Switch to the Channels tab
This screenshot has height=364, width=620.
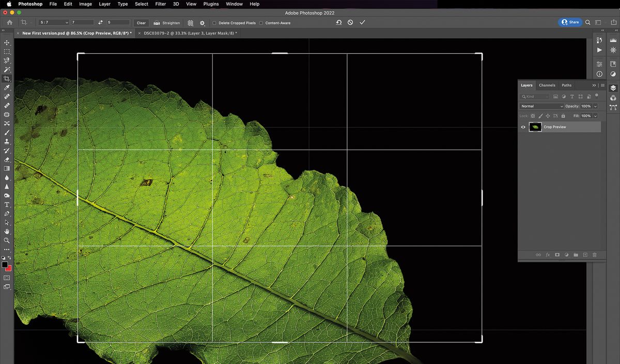point(547,85)
